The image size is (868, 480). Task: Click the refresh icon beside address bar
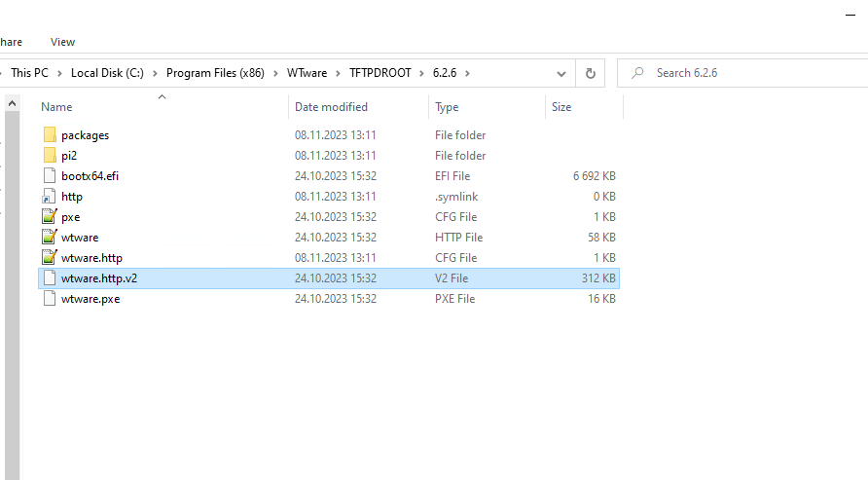[590, 73]
